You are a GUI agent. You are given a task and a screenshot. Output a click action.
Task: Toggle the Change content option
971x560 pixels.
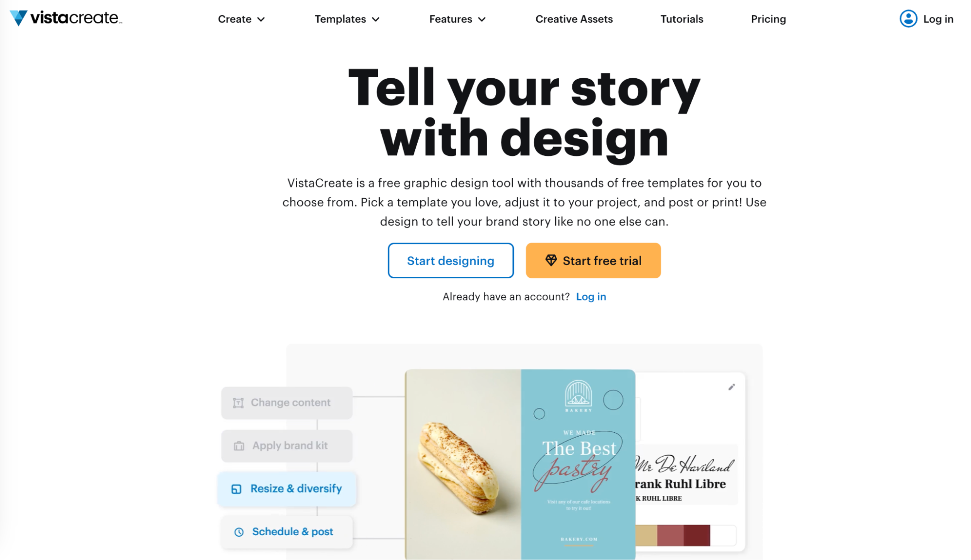[287, 402]
